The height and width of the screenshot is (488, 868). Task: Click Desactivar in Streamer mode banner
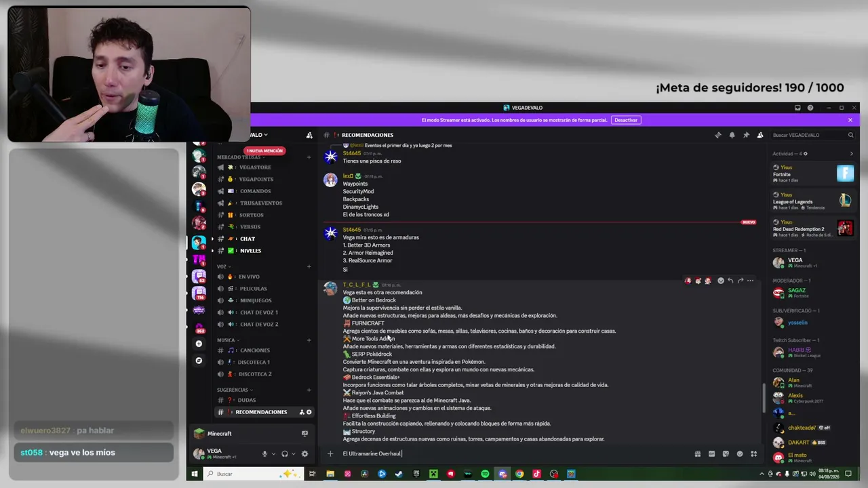pos(626,120)
